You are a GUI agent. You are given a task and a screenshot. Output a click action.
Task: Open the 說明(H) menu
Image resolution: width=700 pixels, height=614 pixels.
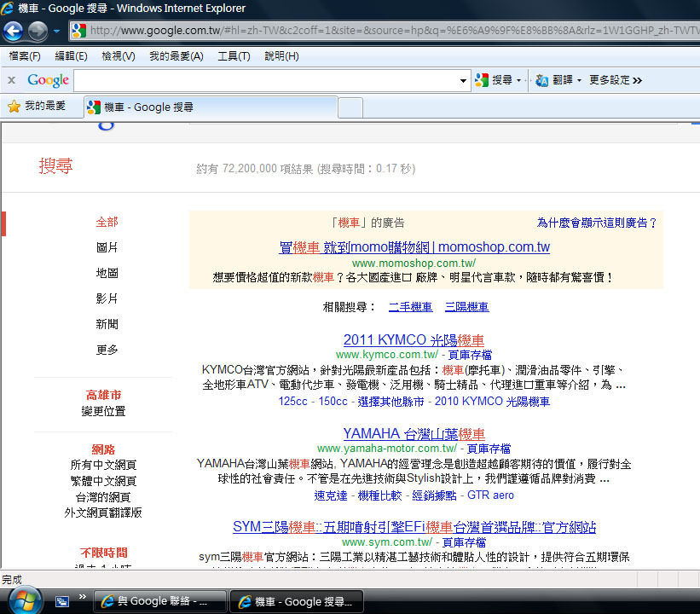pos(281,56)
